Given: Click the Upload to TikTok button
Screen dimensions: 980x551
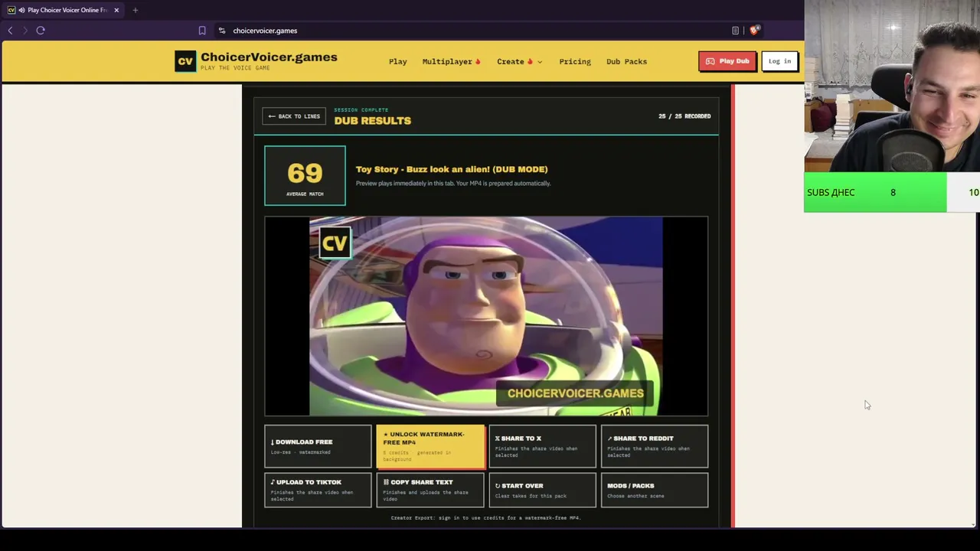Looking at the screenshot, I should [318, 490].
